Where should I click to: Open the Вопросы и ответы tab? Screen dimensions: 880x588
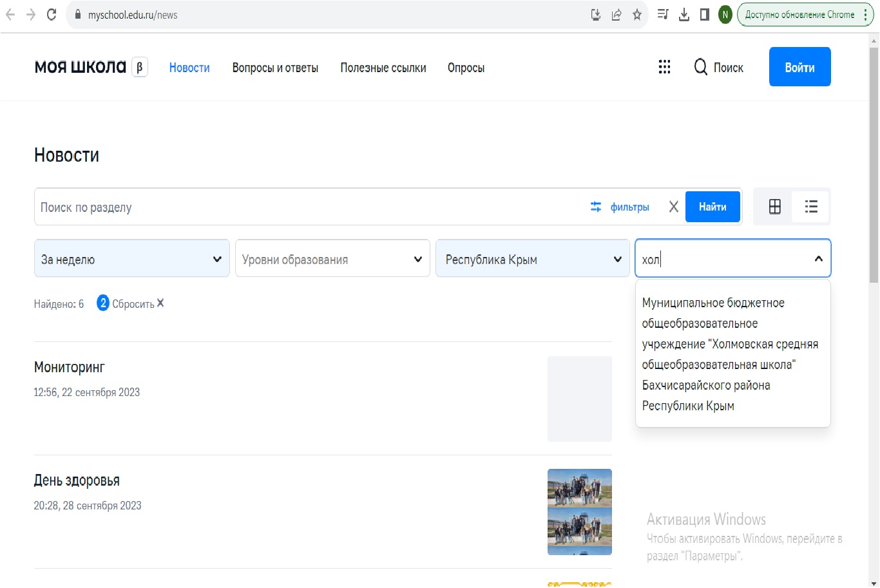(275, 68)
